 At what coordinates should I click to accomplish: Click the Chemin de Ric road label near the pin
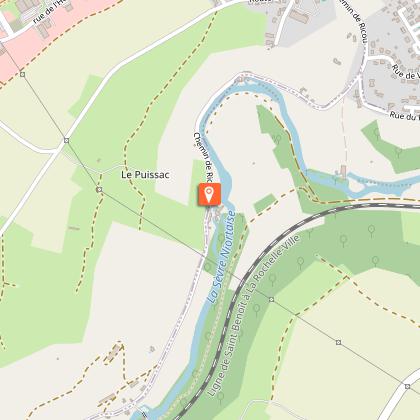(203, 157)
